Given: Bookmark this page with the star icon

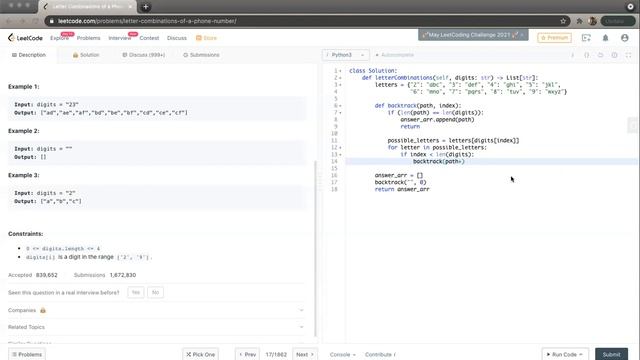Looking at the screenshot, I should pos(563,21).
